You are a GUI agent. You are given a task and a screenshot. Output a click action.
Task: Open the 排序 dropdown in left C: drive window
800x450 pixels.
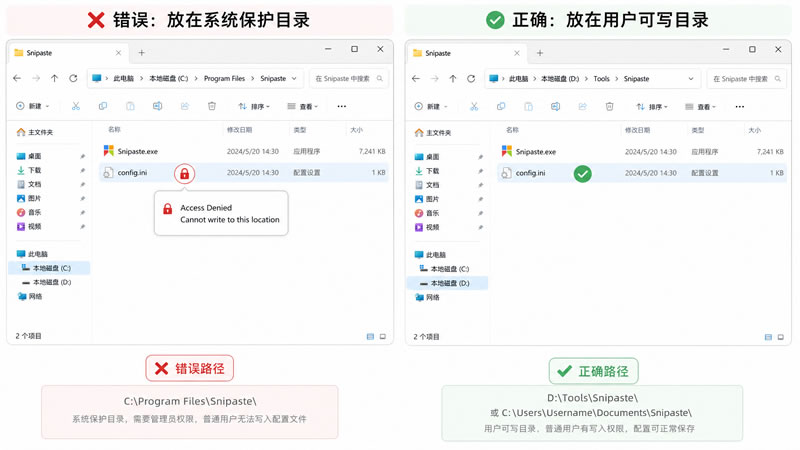(x=254, y=106)
